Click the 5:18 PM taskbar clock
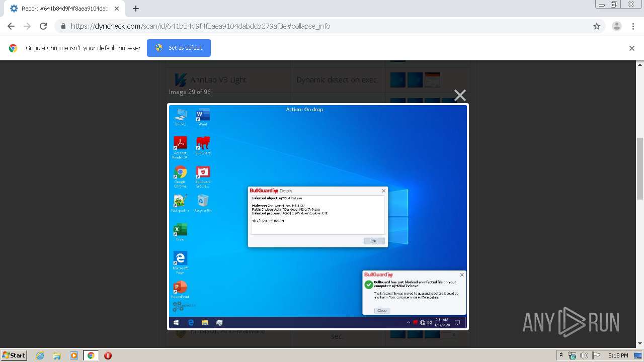The height and width of the screenshot is (362, 644). point(618,355)
